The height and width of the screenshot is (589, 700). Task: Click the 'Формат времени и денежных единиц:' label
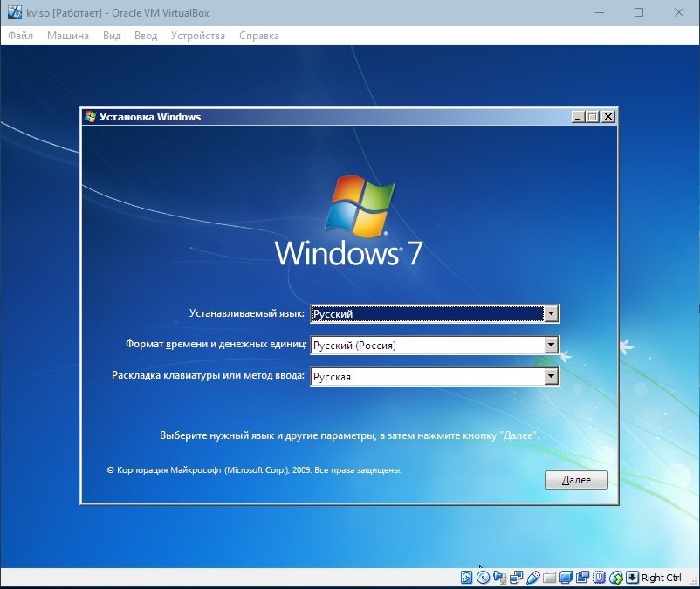(x=216, y=344)
